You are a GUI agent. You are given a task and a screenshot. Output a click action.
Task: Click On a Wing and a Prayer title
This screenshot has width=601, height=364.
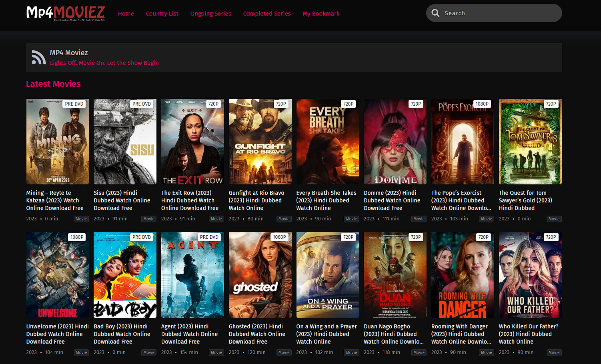(x=327, y=334)
